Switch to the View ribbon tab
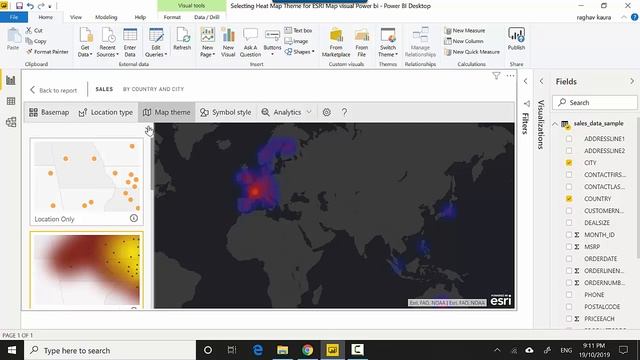 pos(76,17)
